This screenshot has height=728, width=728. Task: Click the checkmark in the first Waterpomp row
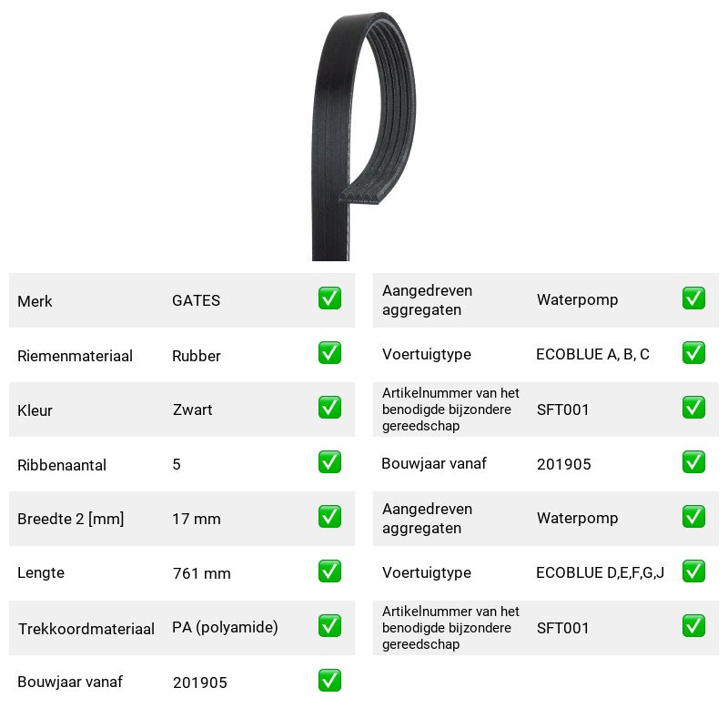coord(693,298)
